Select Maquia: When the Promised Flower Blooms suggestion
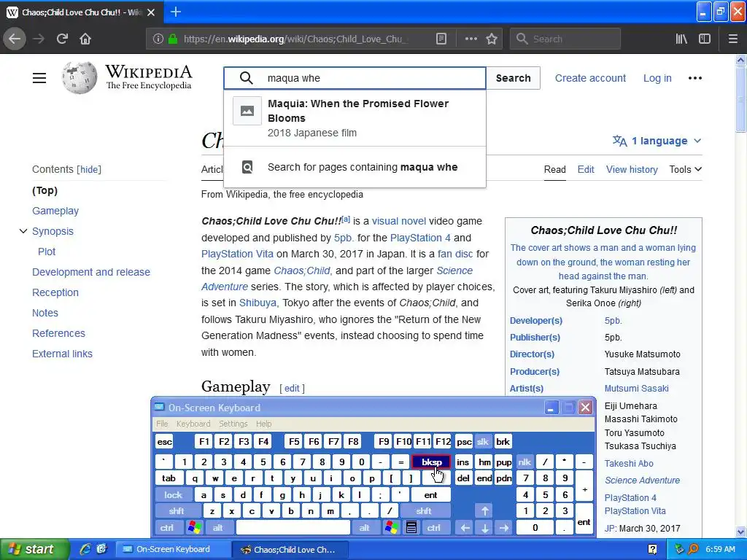Image resolution: width=747 pixels, height=560 pixels. click(355, 118)
